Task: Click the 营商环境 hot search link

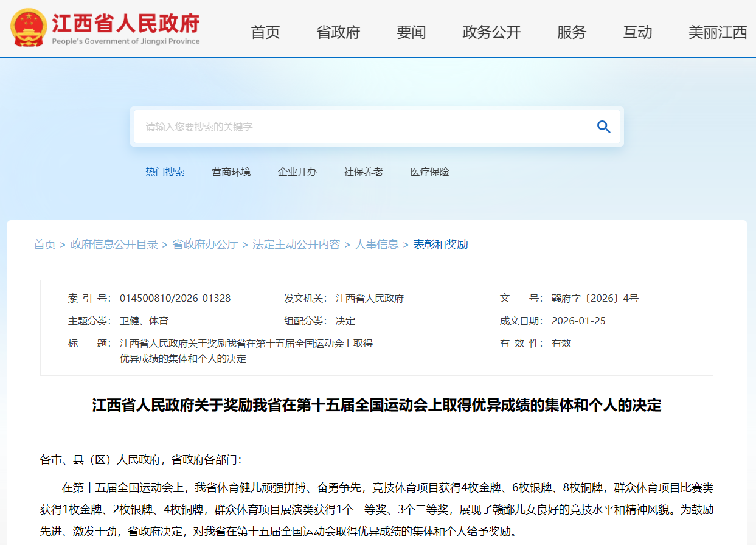Action: (231, 172)
